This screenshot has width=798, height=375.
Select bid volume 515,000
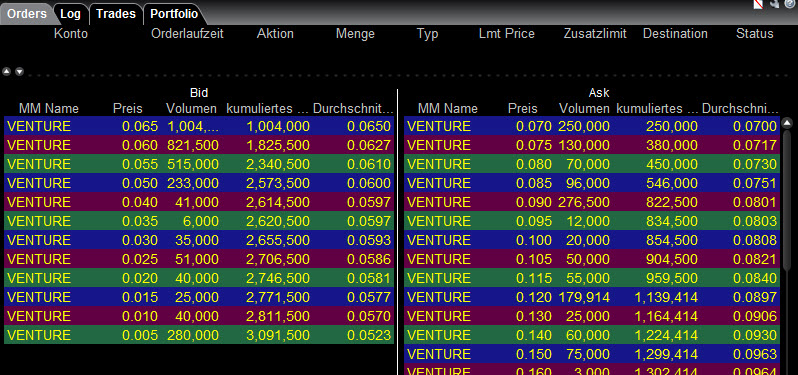pyautogui.click(x=193, y=164)
